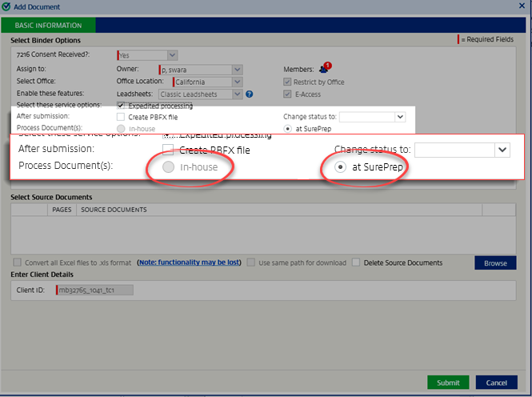Select the enlarged 'at SurePrep' radio button

click(x=340, y=167)
